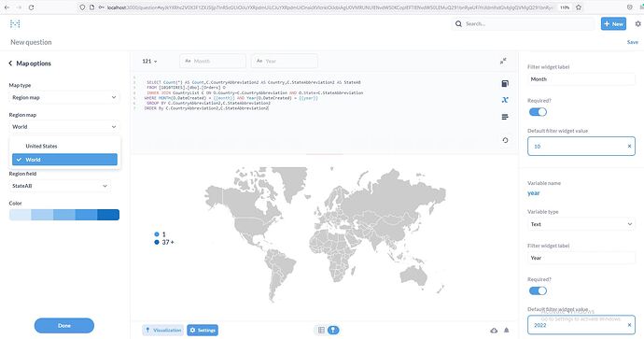The width and height of the screenshot is (644, 339).
Task: Go back in browser history
Action: coord(7,7)
